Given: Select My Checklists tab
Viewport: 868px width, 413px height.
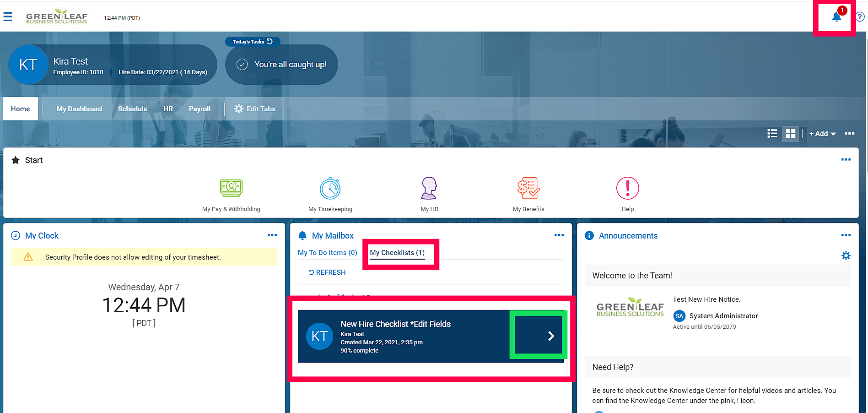Looking at the screenshot, I should (x=397, y=253).
